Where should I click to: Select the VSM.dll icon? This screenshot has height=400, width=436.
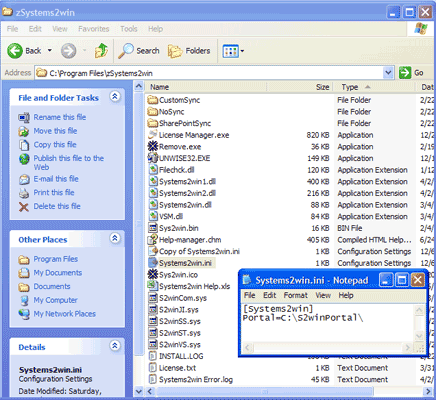tap(153, 216)
